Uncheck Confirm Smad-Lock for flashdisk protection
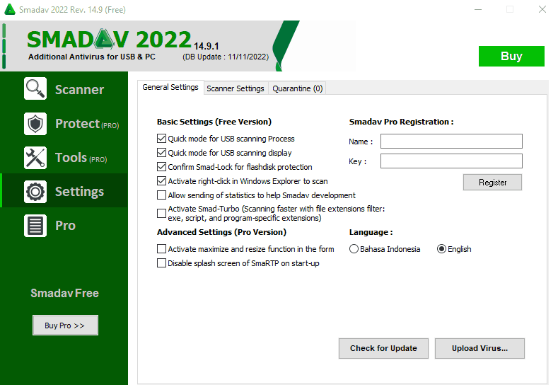 (x=161, y=166)
